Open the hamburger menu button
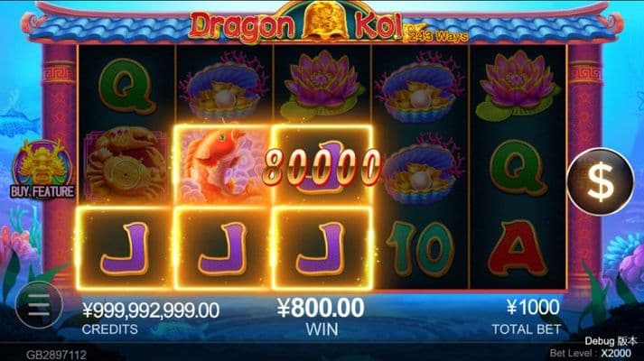This screenshot has width=644, height=361. pos(39,305)
